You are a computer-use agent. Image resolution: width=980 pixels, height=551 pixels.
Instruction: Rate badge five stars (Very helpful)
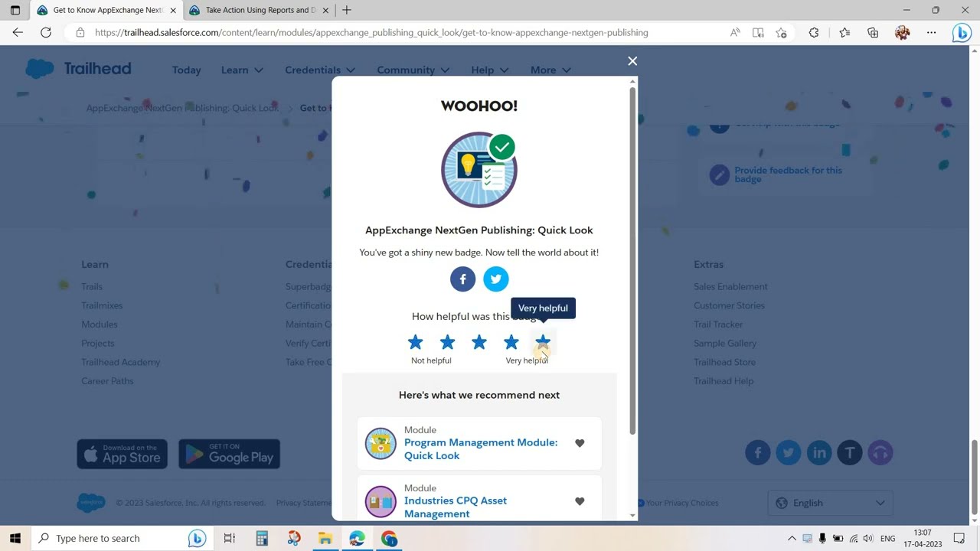(x=543, y=342)
